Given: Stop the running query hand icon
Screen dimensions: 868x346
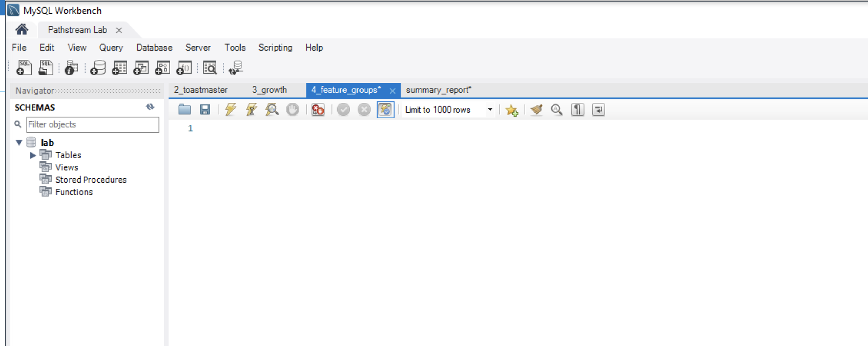Looking at the screenshot, I should tap(292, 110).
